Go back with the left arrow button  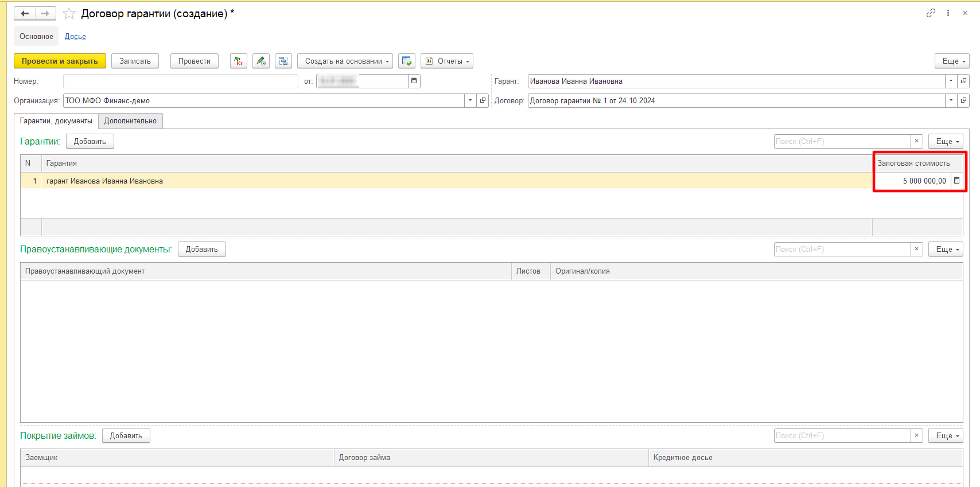[x=25, y=13]
